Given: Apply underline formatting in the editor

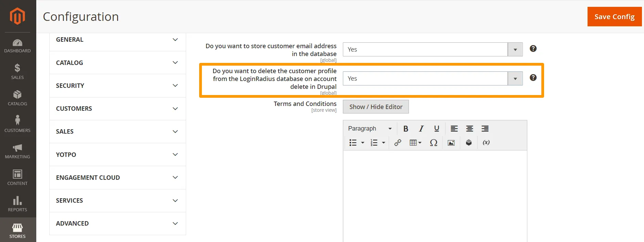Looking at the screenshot, I should 437,129.
